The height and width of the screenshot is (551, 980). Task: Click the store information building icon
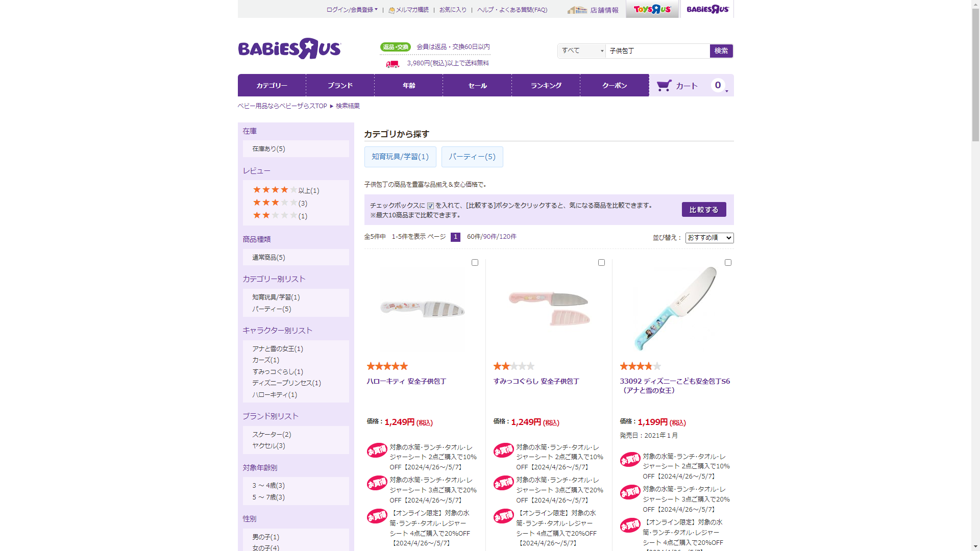(x=577, y=10)
